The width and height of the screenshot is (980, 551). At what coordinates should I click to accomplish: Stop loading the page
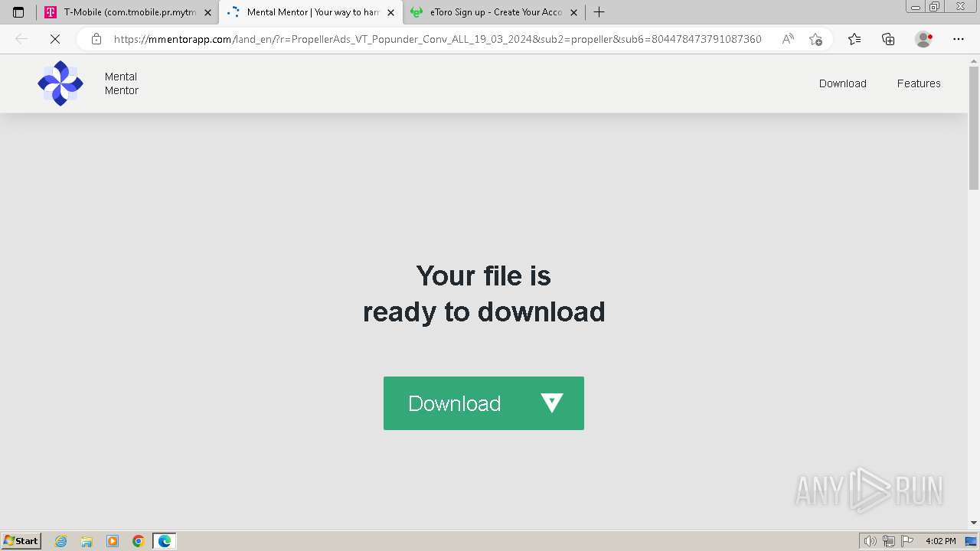click(55, 39)
